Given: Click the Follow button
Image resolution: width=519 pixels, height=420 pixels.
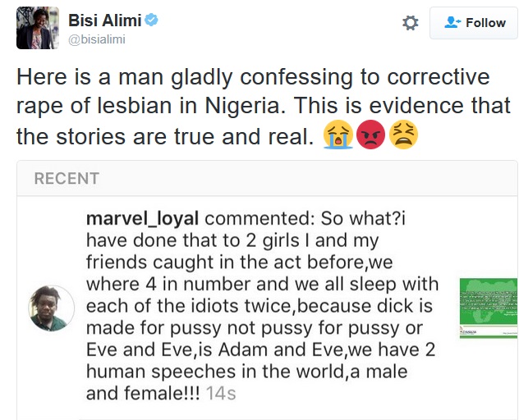Looking at the screenshot, I should (x=473, y=23).
